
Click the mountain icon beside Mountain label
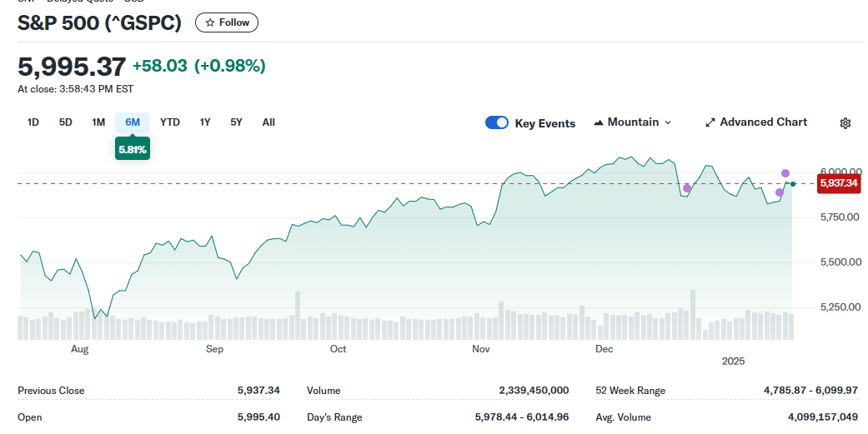point(599,122)
